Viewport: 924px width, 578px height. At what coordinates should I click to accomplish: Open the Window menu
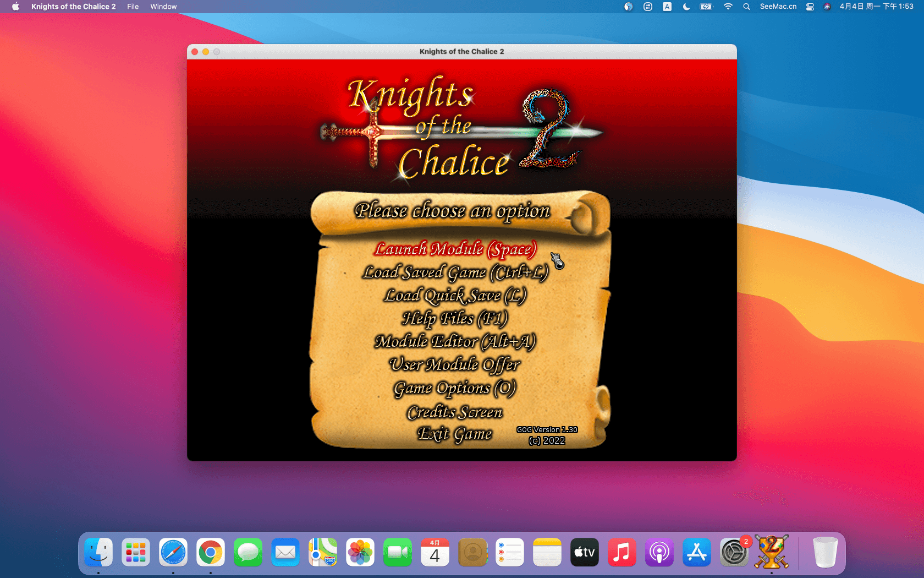[x=163, y=7]
